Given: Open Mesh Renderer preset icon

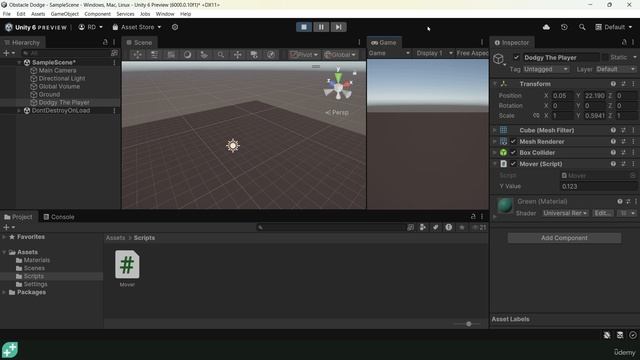Looking at the screenshot, I should 623,141.
